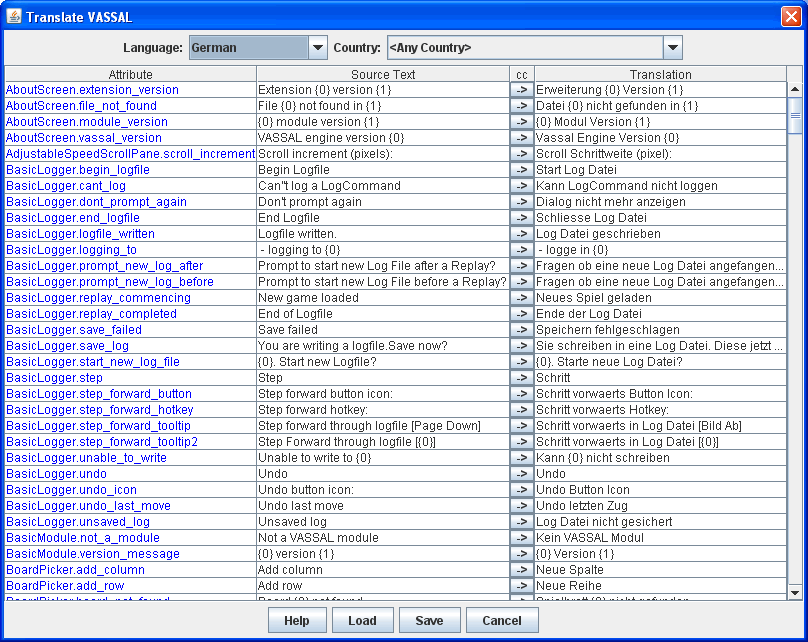Click the Load button
Image resolution: width=808 pixels, height=642 pixels.
362,620
